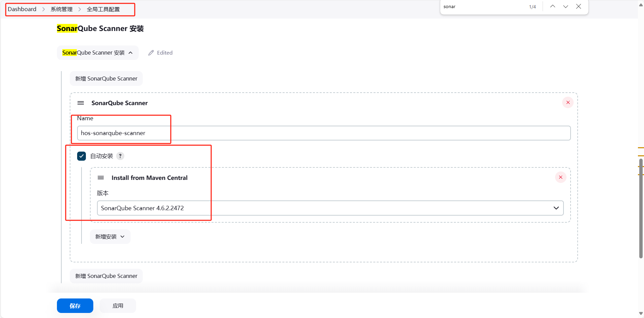The image size is (644, 318).
Task: Go to Dashboard in the breadcrumb
Action: coord(22,9)
